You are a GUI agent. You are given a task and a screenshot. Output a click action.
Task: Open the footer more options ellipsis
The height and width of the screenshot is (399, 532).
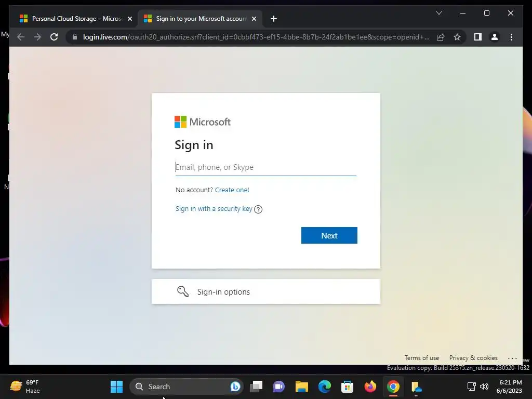coord(512,358)
